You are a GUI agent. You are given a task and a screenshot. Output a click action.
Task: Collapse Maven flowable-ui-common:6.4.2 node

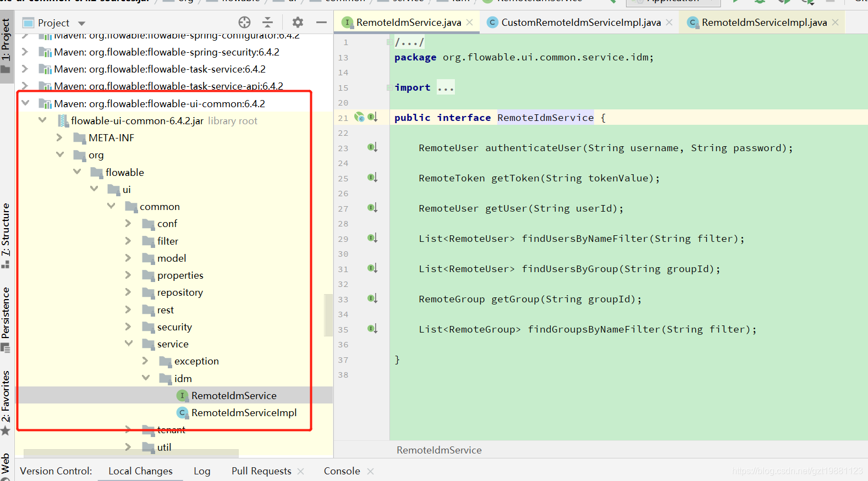pyautogui.click(x=25, y=103)
